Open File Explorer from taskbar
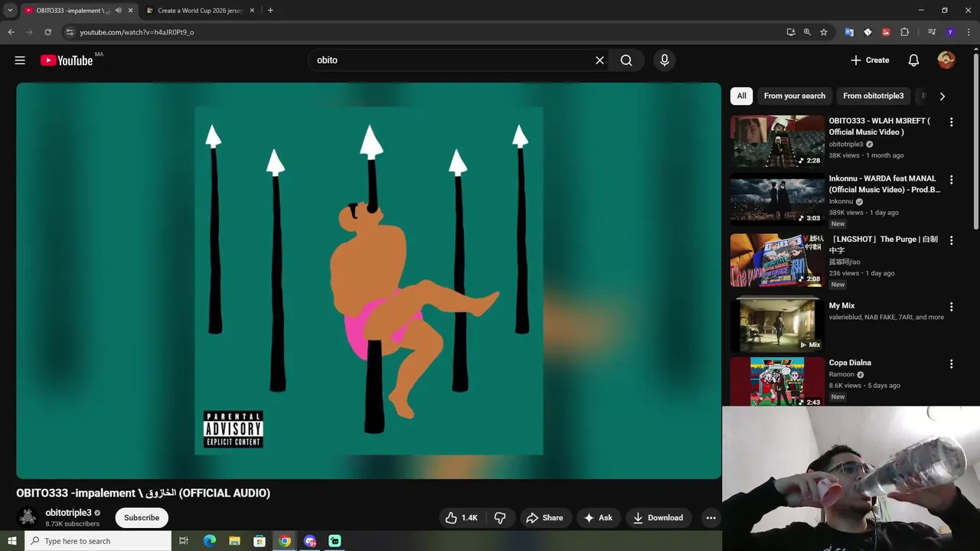This screenshot has width=980, height=551. [x=234, y=541]
